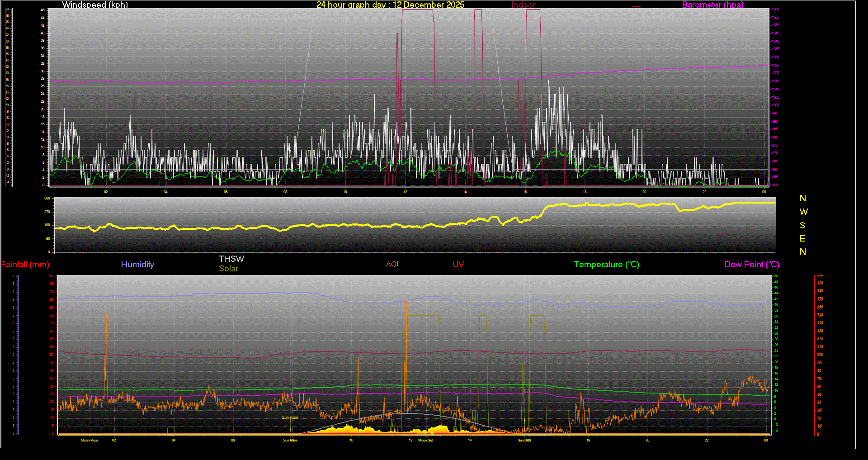The image size is (868, 460).
Task: Select the Humidity legend label
Action: pyautogui.click(x=137, y=265)
